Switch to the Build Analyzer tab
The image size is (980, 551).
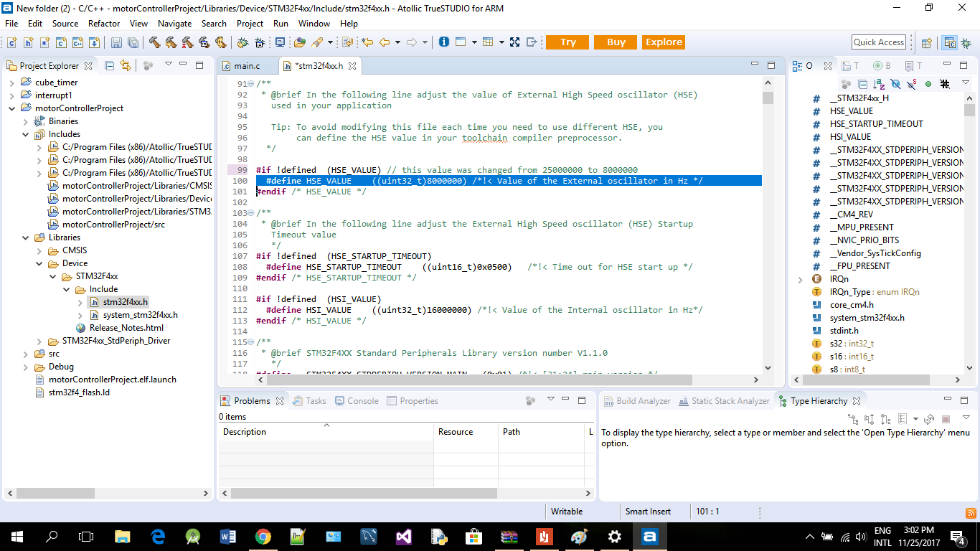(x=637, y=401)
